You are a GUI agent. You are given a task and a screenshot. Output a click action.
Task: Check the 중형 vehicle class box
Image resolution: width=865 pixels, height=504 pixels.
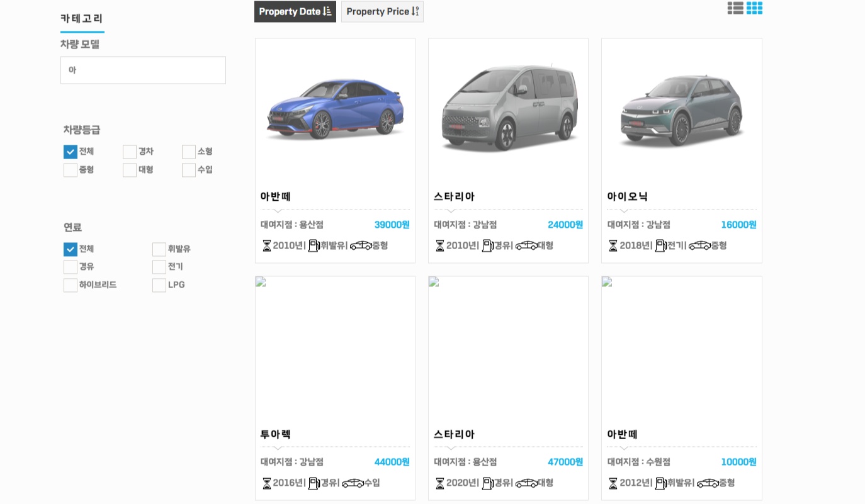coord(71,170)
